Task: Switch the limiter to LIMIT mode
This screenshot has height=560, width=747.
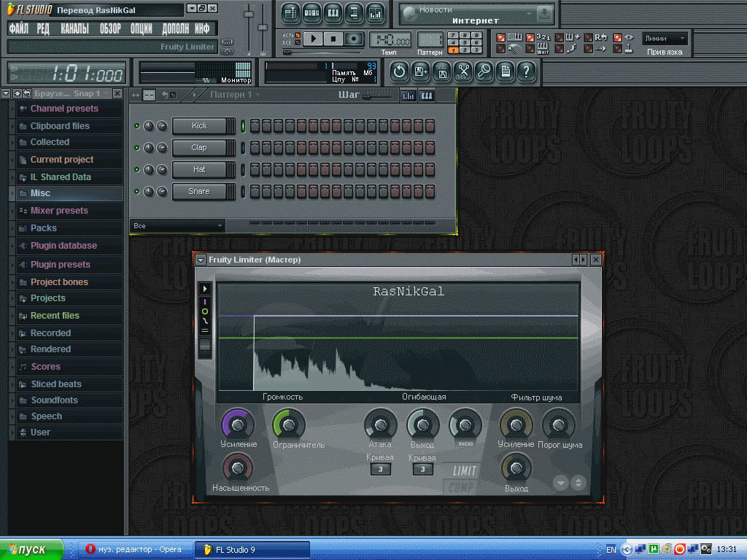Action: click(464, 471)
